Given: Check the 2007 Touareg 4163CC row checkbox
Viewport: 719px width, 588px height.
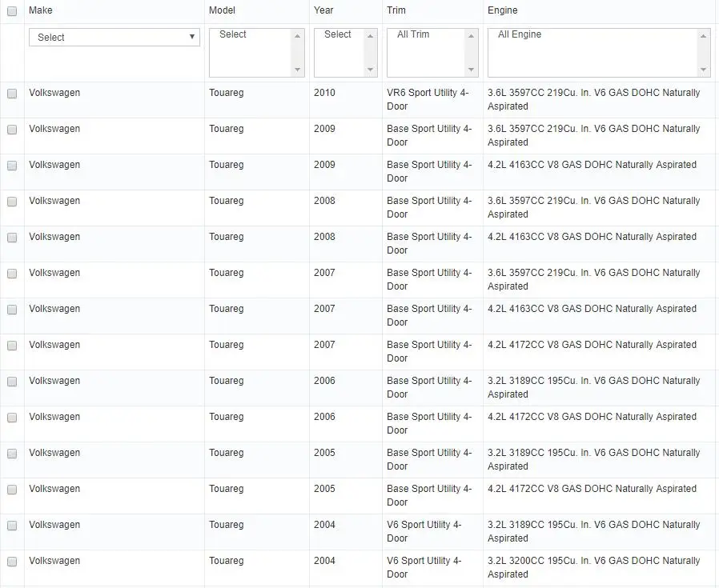Looking at the screenshot, I should [x=12, y=310].
